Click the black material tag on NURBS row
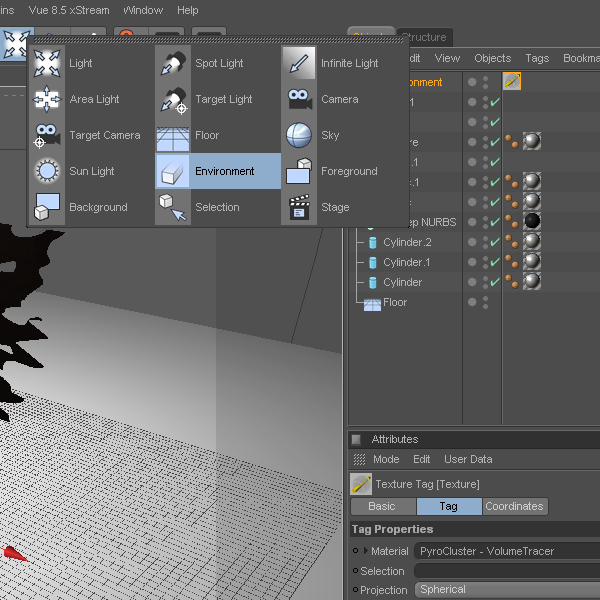600x600 pixels. click(532, 221)
